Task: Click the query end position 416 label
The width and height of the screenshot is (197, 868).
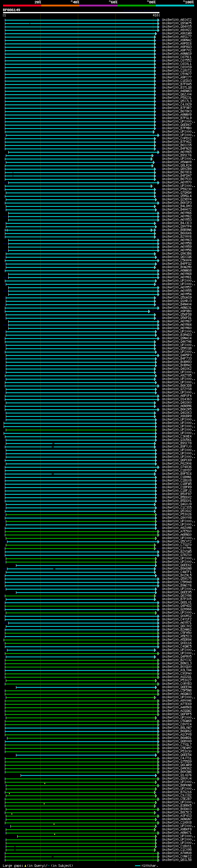Action: [155, 15]
